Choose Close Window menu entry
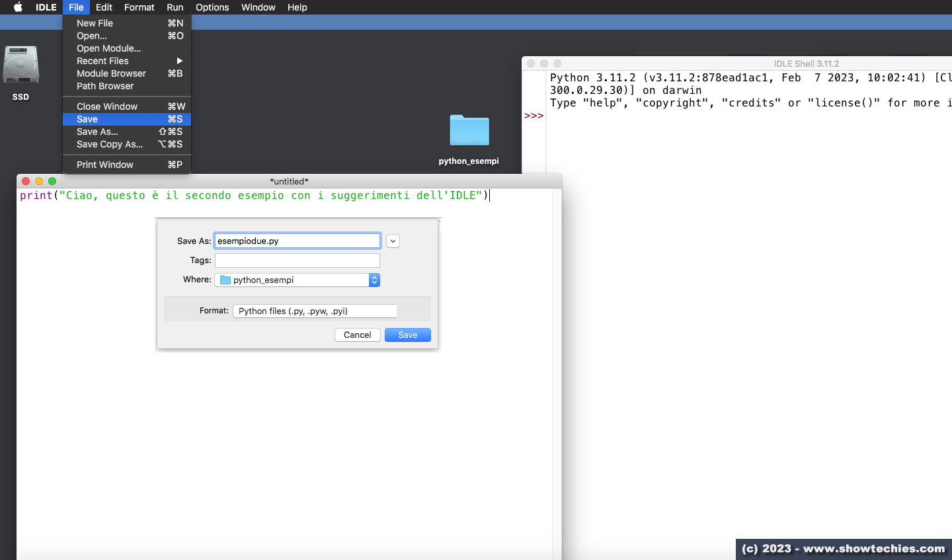Image resolution: width=952 pixels, height=560 pixels. 127,106
